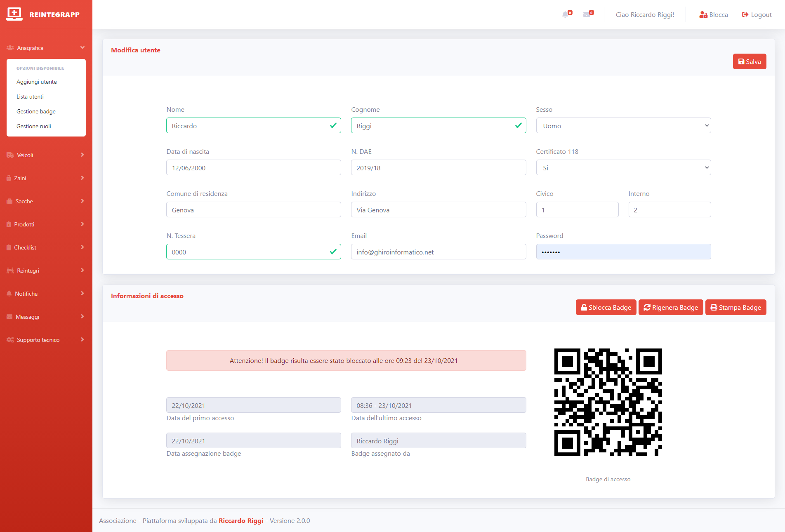The height and width of the screenshot is (532, 785).
Task: Click the Password input field
Action: click(623, 252)
